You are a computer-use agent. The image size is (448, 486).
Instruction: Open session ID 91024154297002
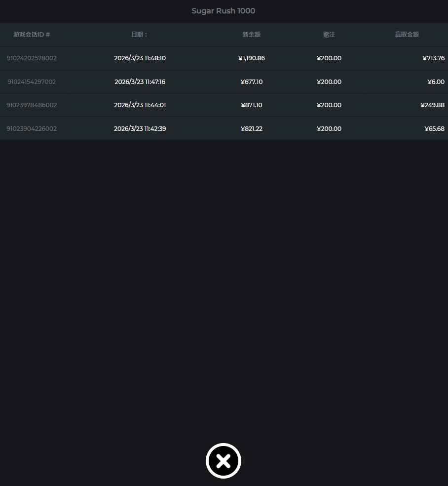[32, 82]
